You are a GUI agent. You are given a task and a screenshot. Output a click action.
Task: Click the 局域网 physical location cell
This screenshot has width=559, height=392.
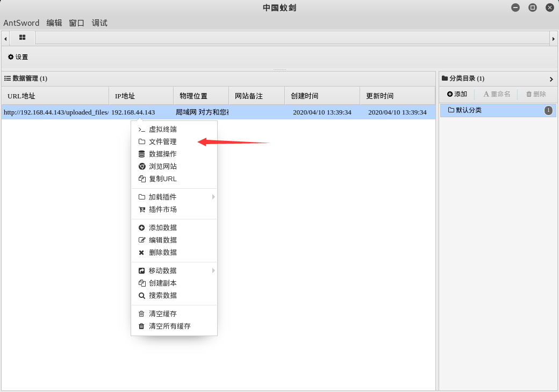click(202, 112)
